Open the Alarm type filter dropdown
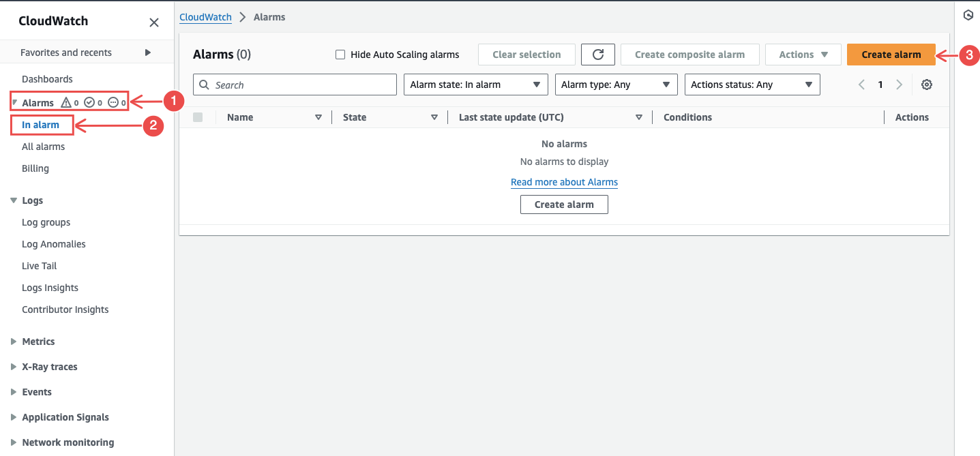 [616, 84]
